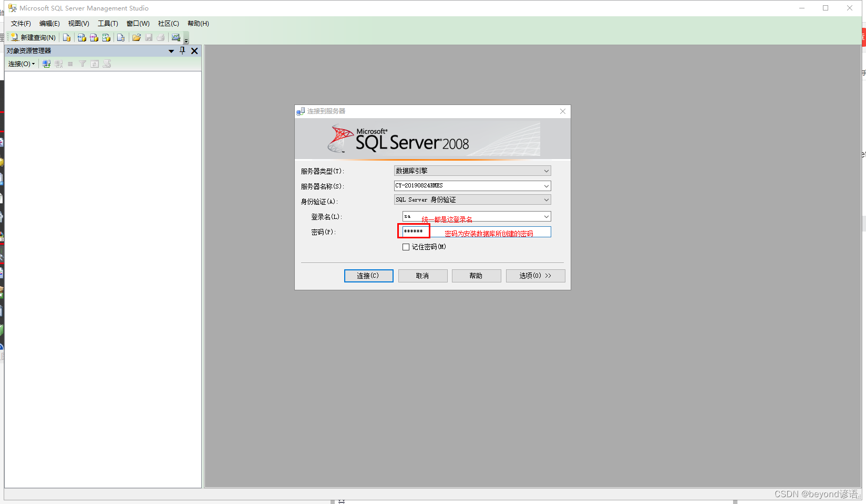866x504 pixels.
Task: Click the Activity Monitor chart icon
Action: point(176,37)
